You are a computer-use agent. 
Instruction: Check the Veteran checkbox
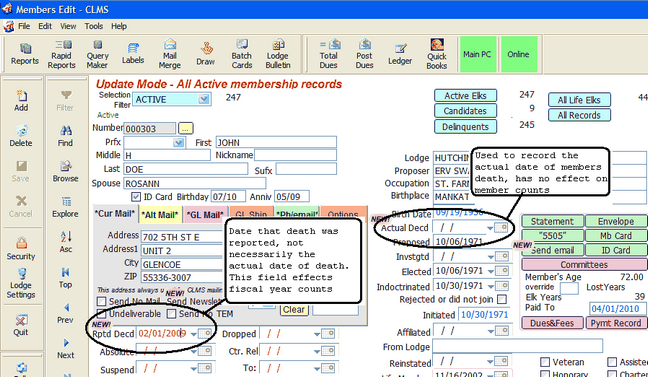pos(545,362)
